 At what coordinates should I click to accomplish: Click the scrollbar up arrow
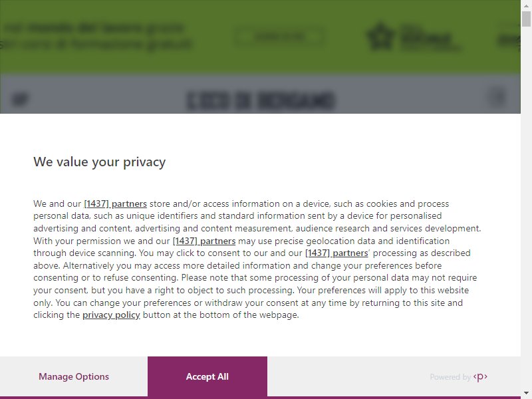[526, 5]
